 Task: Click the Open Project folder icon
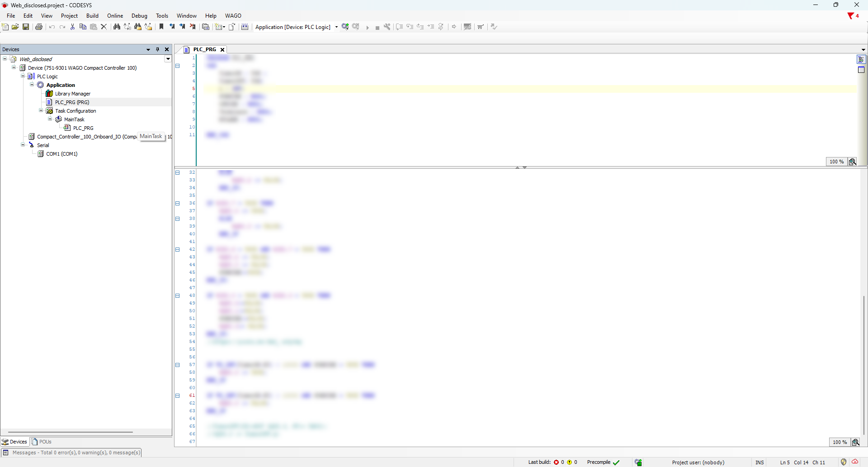pos(15,27)
